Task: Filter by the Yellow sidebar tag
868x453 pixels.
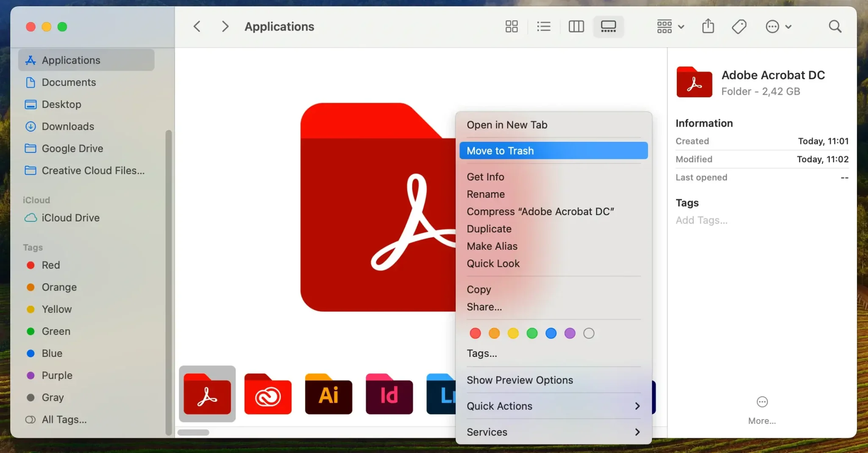Action: [x=86, y=309]
